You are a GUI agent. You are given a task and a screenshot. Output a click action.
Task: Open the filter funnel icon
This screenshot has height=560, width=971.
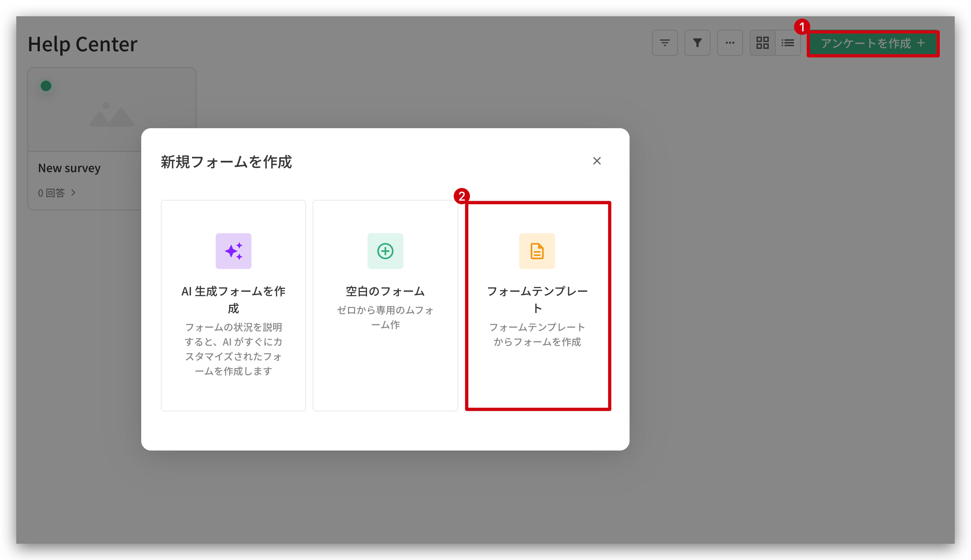click(697, 43)
